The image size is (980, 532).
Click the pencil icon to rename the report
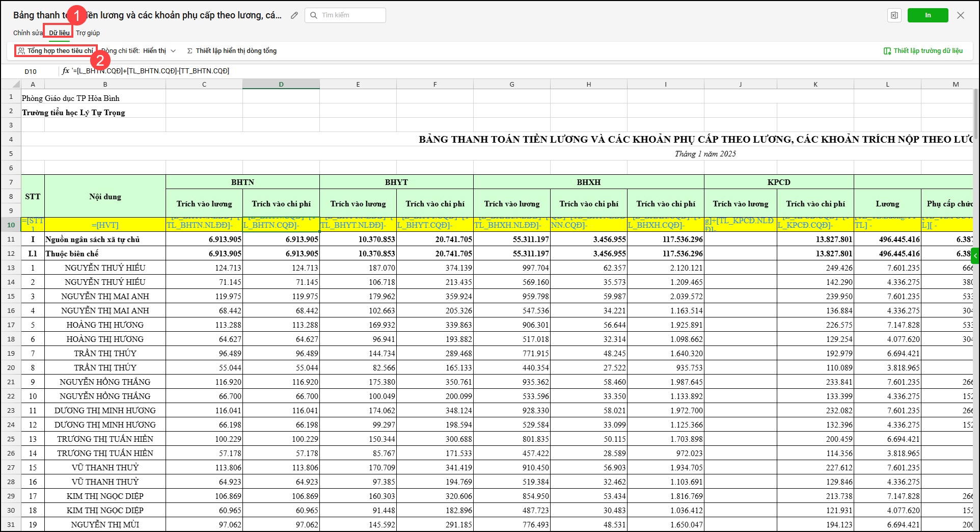coord(294,15)
